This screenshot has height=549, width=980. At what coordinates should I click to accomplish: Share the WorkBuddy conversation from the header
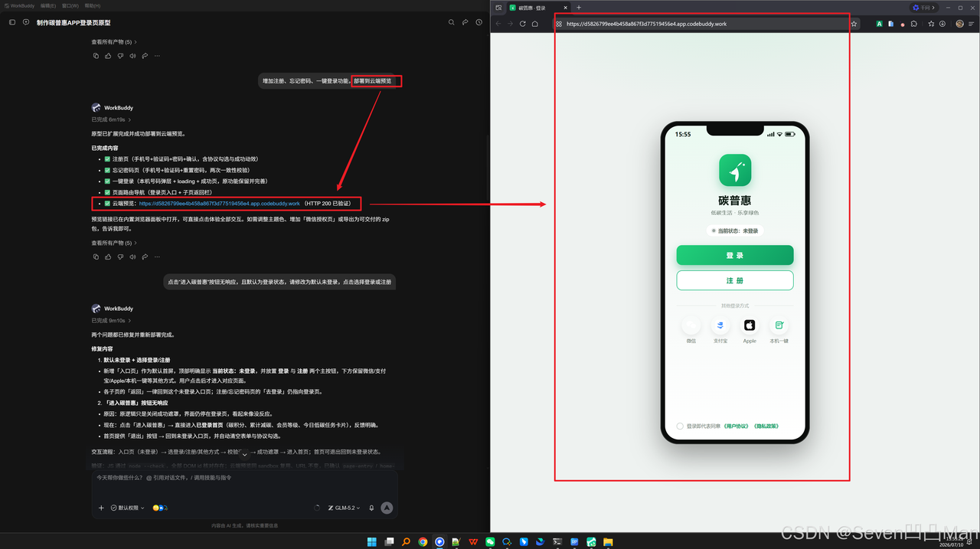(465, 23)
